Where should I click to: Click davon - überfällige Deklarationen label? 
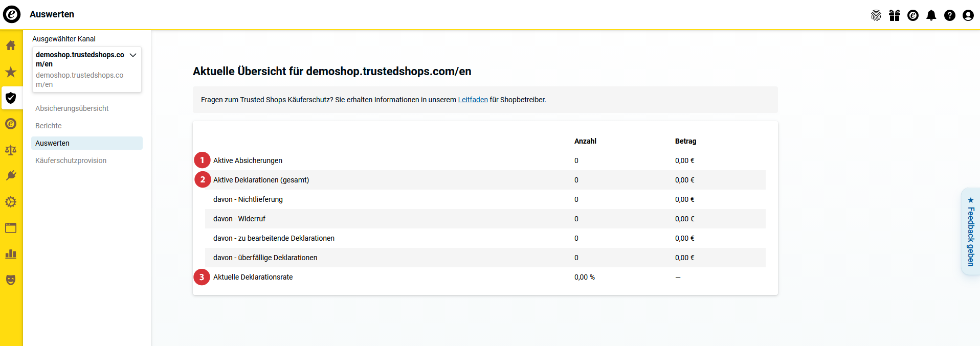pos(265,258)
